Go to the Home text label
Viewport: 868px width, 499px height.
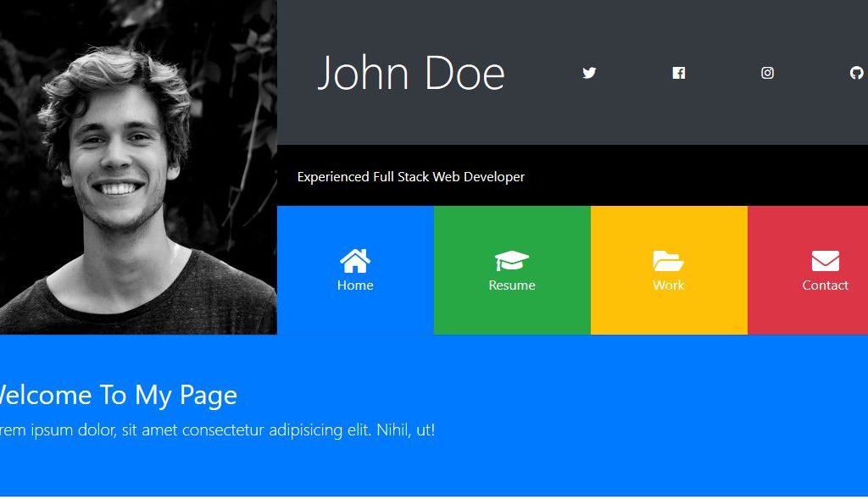tap(355, 286)
